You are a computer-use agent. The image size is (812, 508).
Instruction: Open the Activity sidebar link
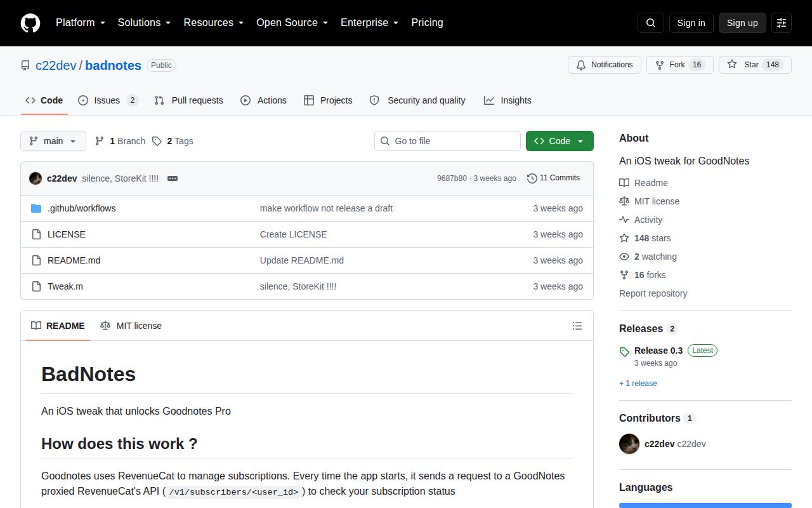coord(641,220)
